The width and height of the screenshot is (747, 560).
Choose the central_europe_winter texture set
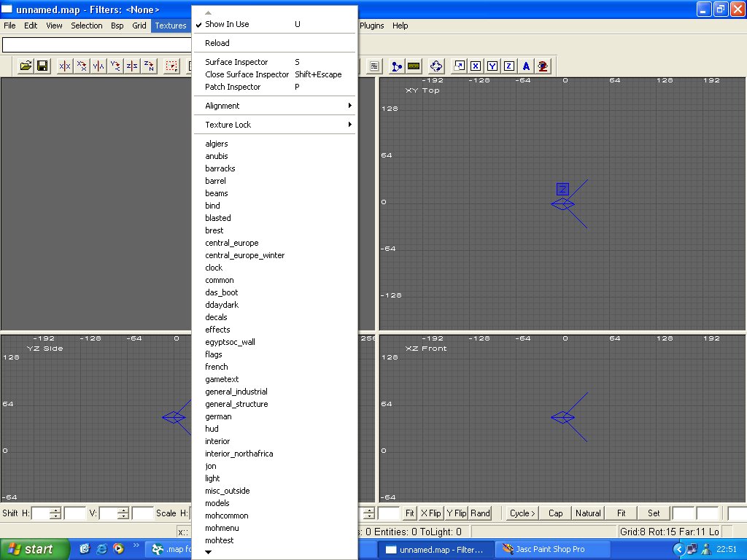tap(244, 255)
